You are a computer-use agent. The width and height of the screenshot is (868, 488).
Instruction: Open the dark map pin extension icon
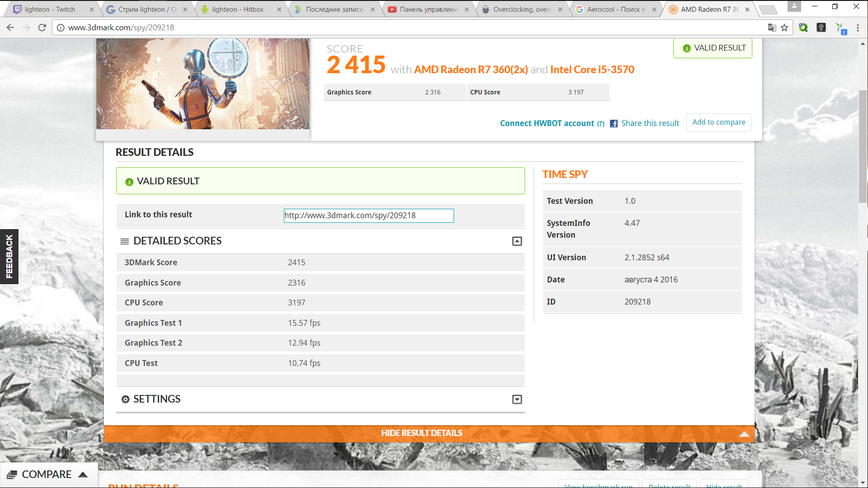coord(821,28)
